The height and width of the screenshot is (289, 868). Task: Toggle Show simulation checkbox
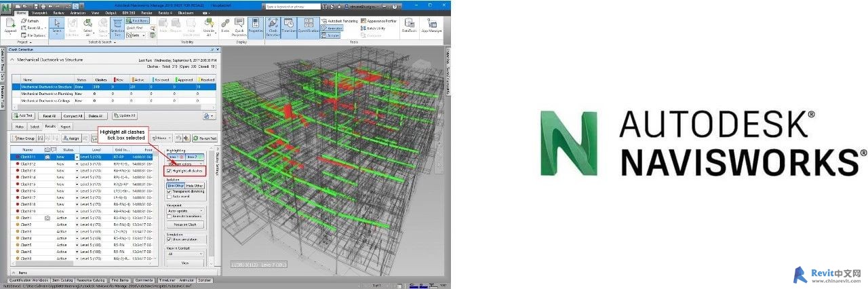coord(170,239)
